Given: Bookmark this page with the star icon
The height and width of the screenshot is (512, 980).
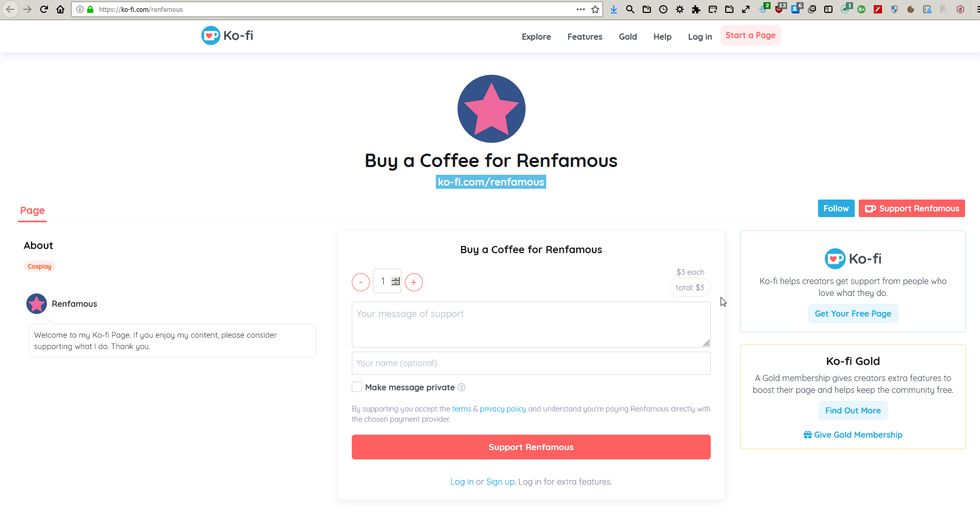Looking at the screenshot, I should coord(595,9).
